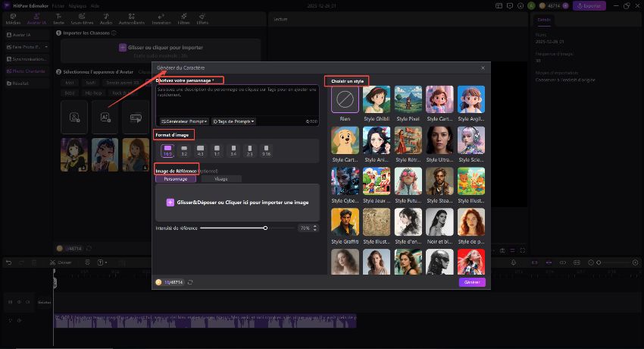Open Résultat in the left sidebar
This screenshot has width=644, height=349.
(27, 83)
